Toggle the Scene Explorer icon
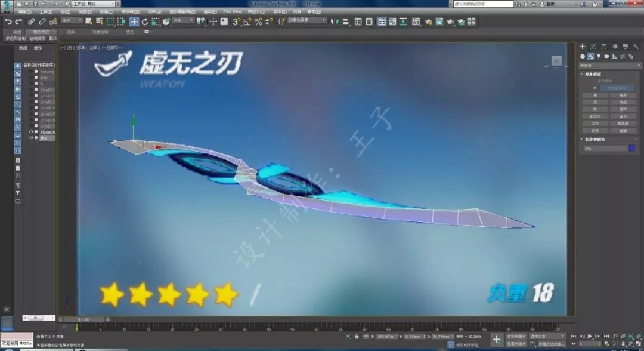This screenshot has height=351, width=644. click(x=358, y=21)
